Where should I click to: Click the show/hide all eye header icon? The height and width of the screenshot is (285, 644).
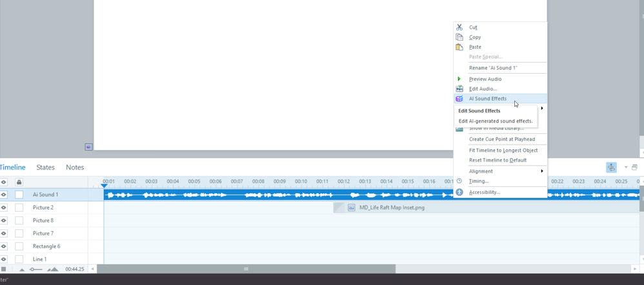pyautogui.click(x=4, y=182)
